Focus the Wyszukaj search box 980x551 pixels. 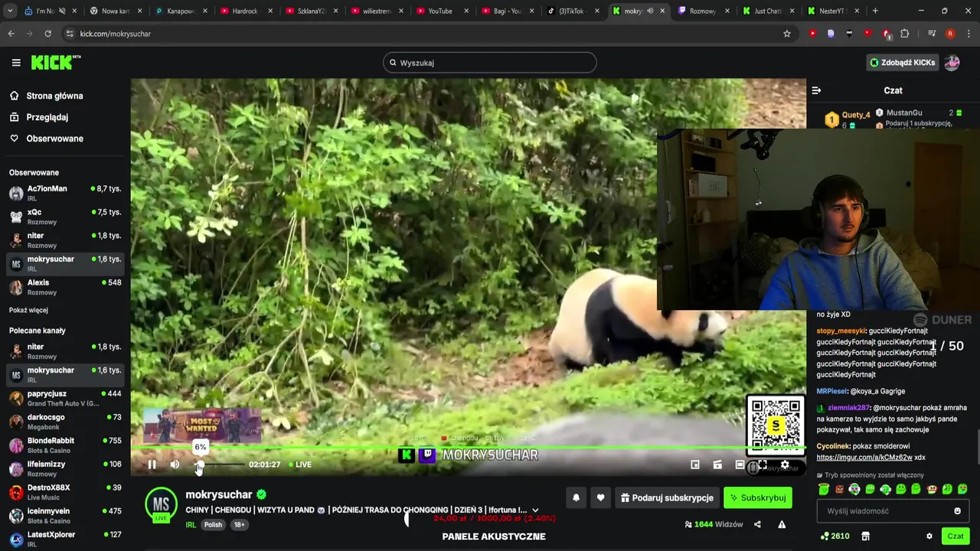point(490,63)
